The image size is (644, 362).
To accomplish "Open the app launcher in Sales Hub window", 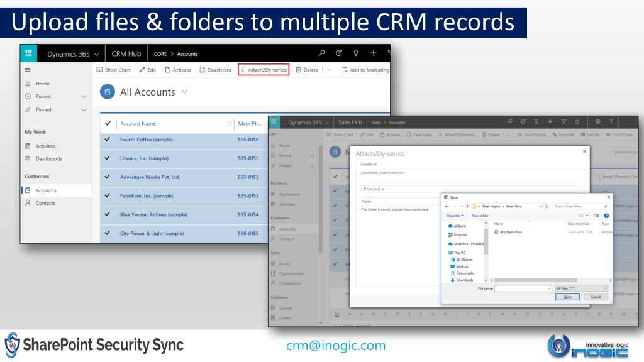I will [274, 122].
